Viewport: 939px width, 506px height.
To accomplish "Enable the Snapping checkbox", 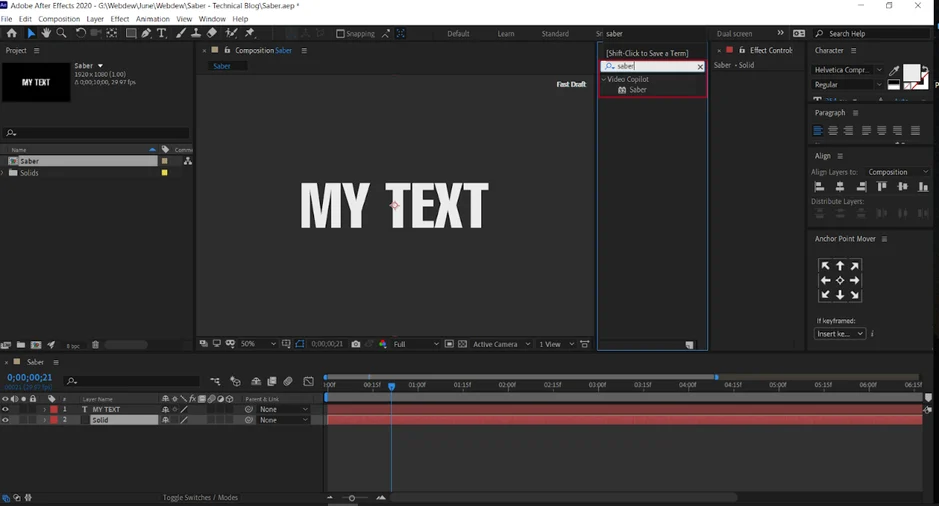I will tap(340, 34).
